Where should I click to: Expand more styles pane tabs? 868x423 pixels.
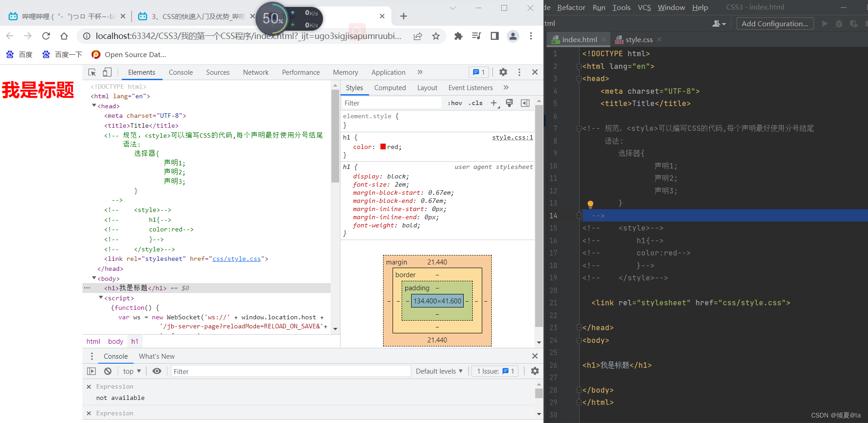click(x=506, y=87)
